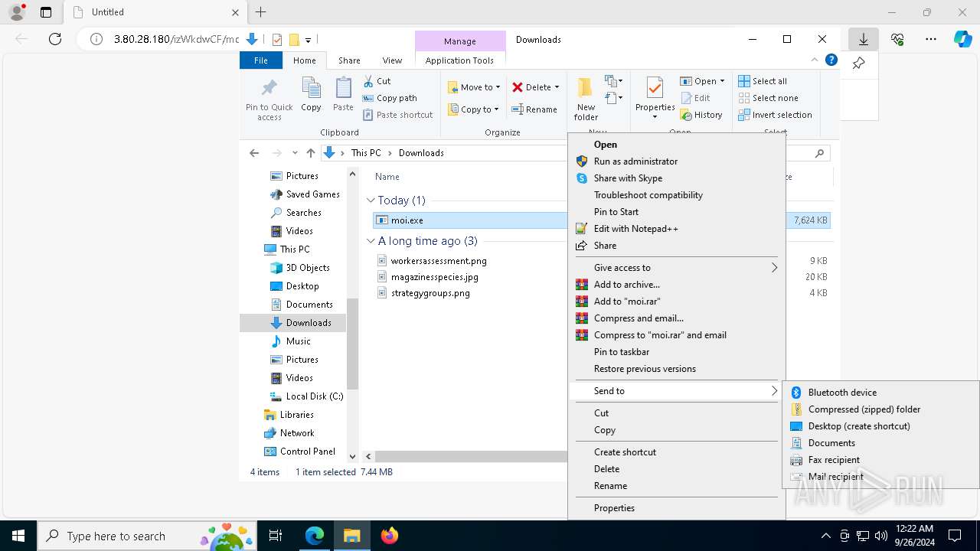Open the Application Tools tab
980x551 pixels.
(459, 60)
